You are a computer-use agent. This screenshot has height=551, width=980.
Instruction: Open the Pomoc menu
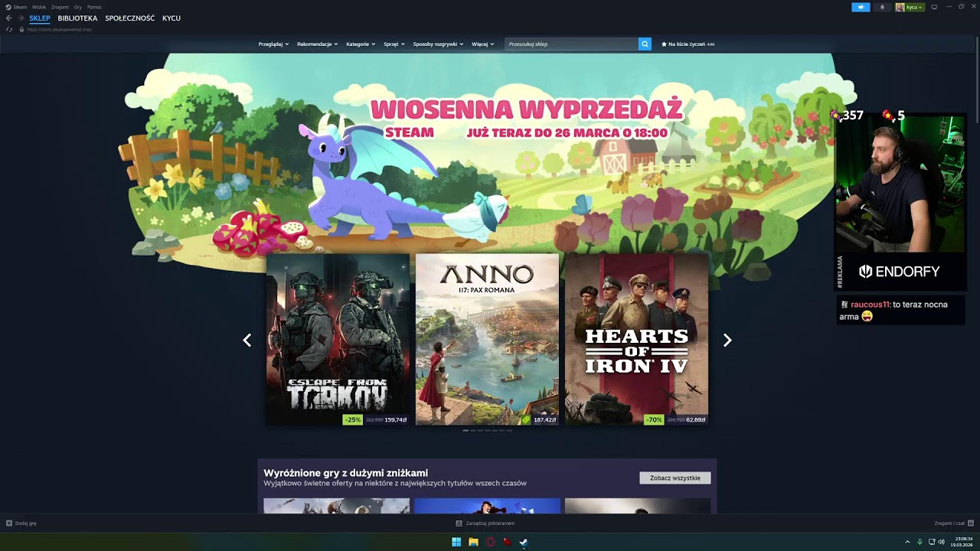pyautogui.click(x=94, y=7)
